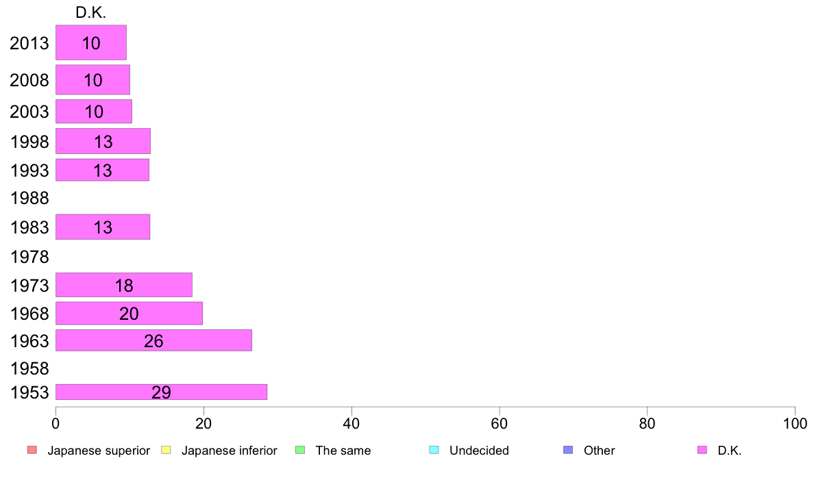Select the 1973 bar showing 18
814x504 pixels.
[x=124, y=285]
